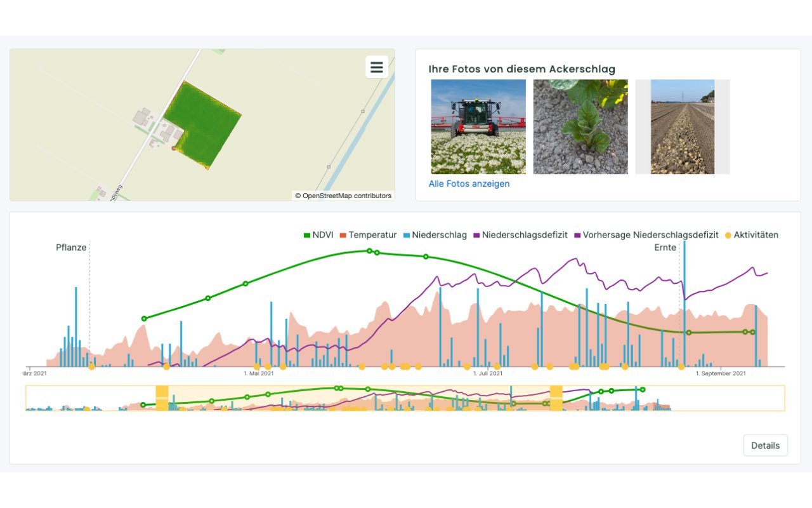Click the Alle Fotos anzeigen link
The height and width of the screenshot is (508, 812).
point(469,184)
